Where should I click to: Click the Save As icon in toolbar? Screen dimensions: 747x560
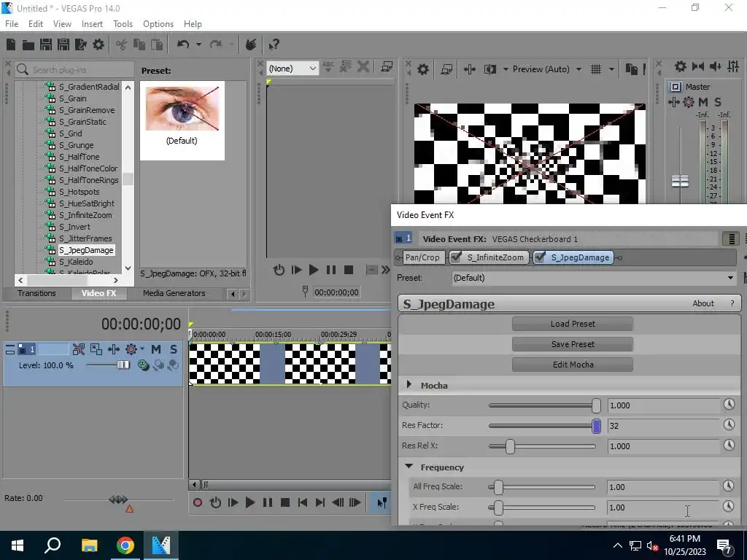click(63, 44)
